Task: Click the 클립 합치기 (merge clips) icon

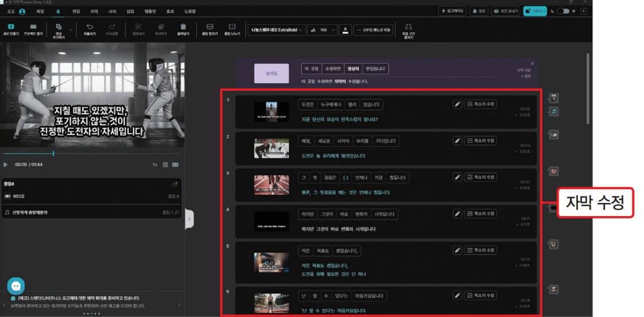Action: click(x=210, y=27)
